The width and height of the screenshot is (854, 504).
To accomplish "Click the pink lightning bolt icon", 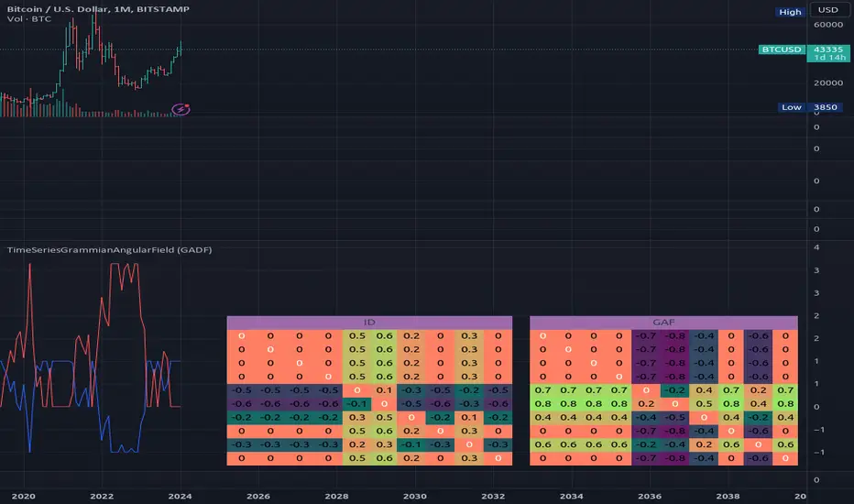I will tap(181, 109).
